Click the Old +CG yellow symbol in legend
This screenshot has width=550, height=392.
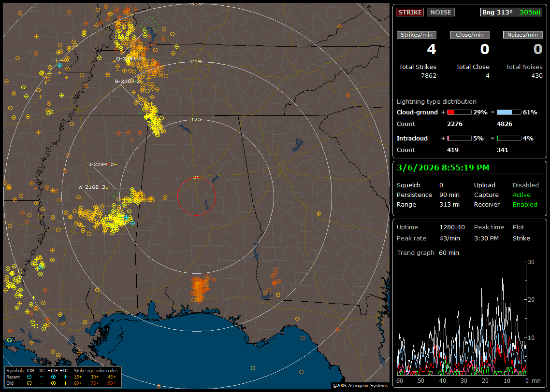(x=53, y=383)
